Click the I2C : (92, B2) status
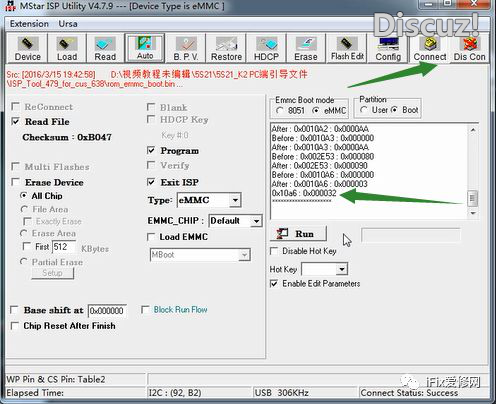Viewport: 496px width, 404px height. [175, 393]
